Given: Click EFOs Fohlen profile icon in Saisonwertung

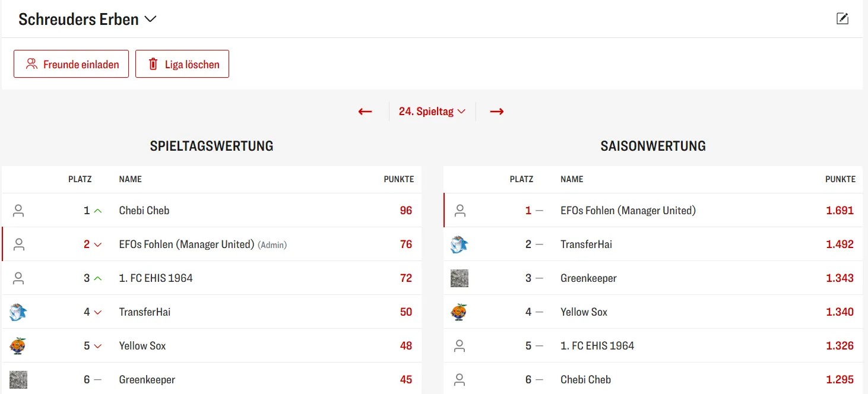Looking at the screenshot, I should (460, 211).
